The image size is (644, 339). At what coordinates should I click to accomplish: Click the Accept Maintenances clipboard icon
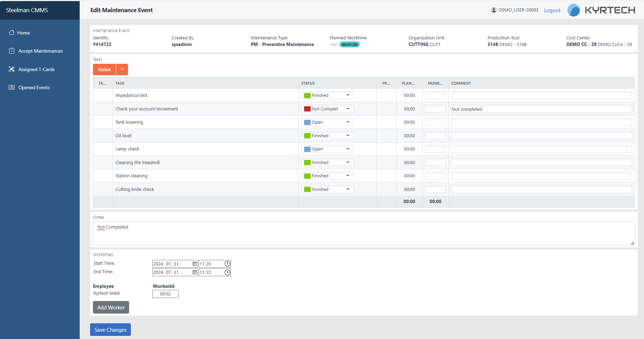[11, 51]
